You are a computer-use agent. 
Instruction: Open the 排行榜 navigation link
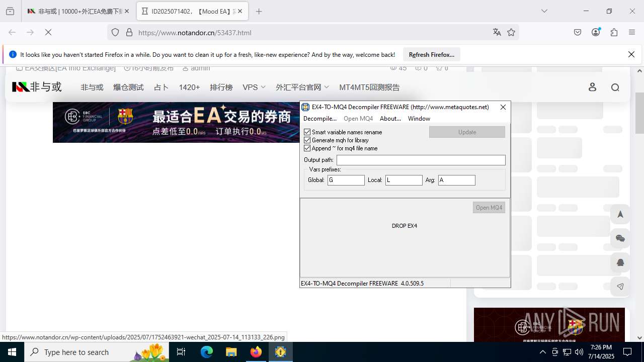point(221,87)
